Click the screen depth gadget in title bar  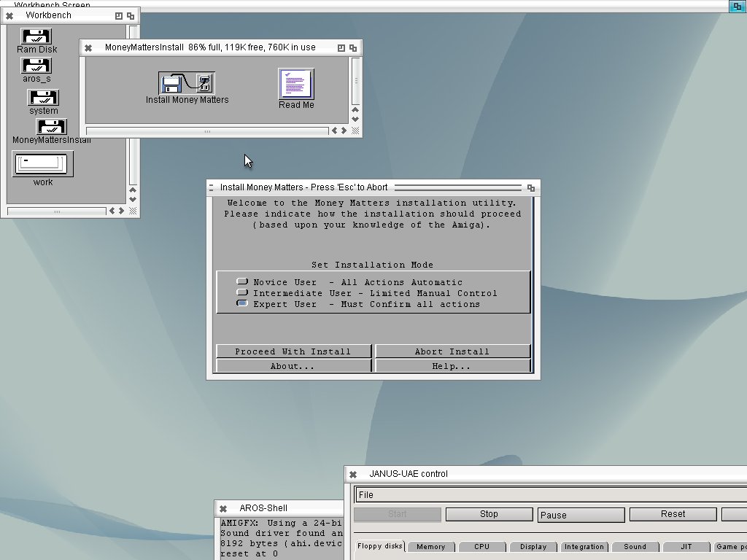[737, 6]
